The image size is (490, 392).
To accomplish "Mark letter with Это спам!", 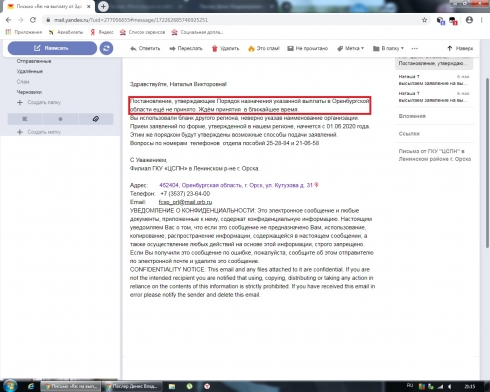I will 264,48.
